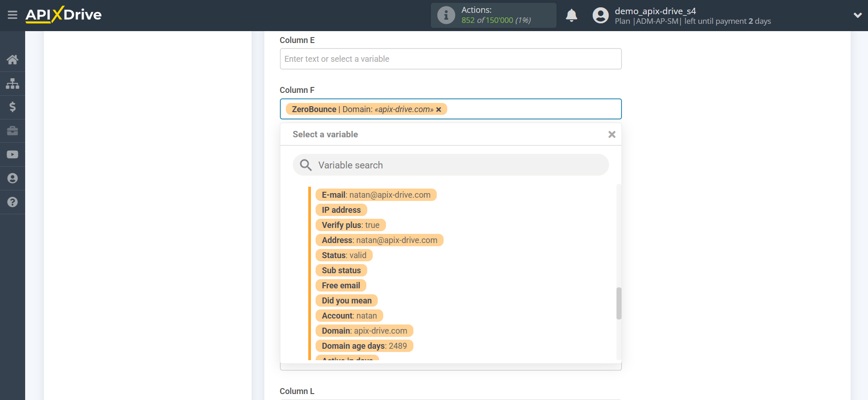Open the user profile sidebar icon
The height and width of the screenshot is (400, 868).
tap(12, 178)
